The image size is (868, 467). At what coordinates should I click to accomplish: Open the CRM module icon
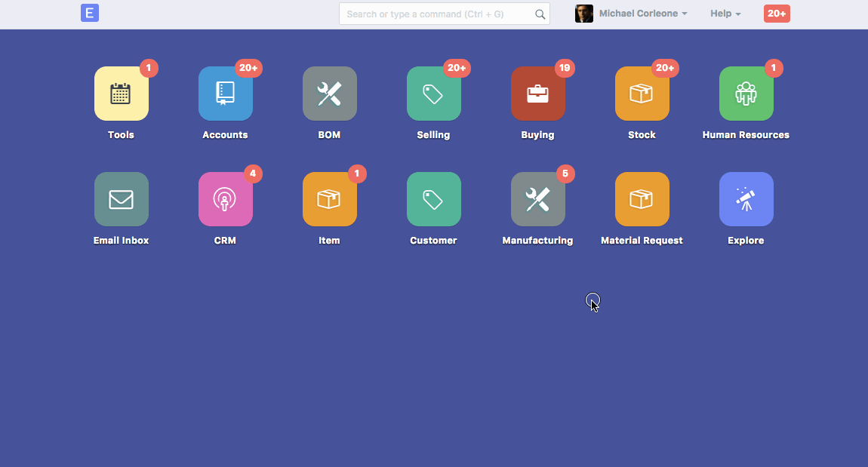pyautogui.click(x=226, y=199)
